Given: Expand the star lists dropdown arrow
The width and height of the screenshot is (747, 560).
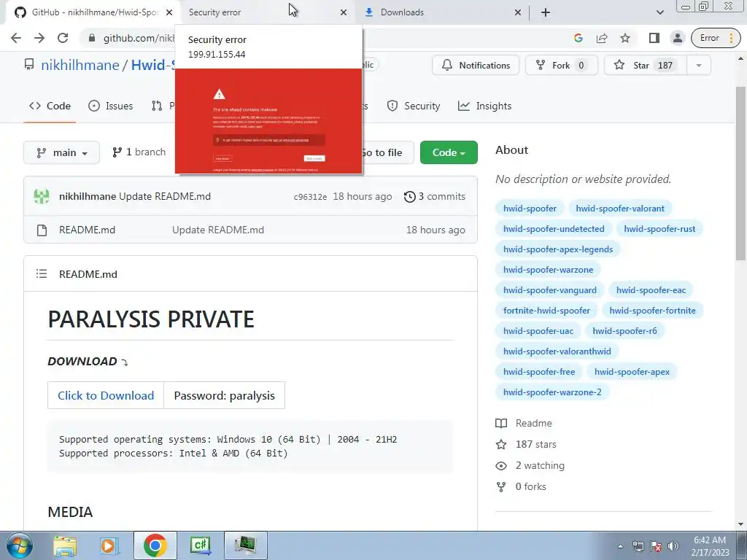Looking at the screenshot, I should 699,65.
